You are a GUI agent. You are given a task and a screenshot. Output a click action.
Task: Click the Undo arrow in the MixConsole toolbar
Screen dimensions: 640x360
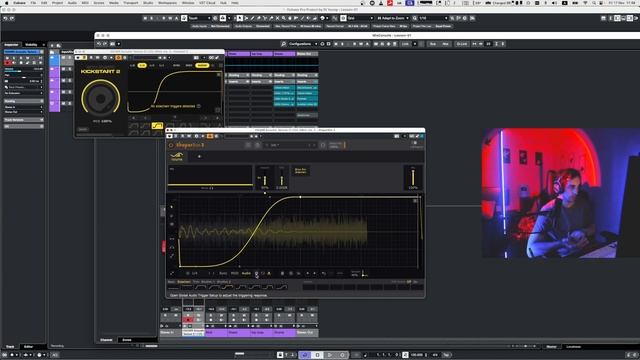click(99, 44)
